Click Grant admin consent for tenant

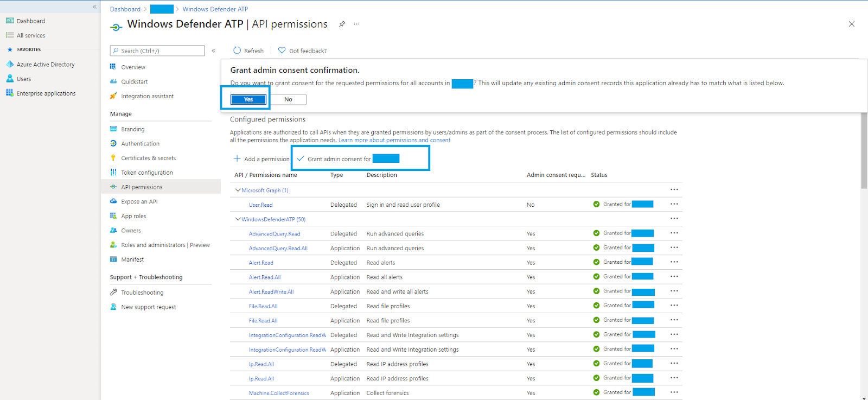pyautogui.click(x=348, y=159)
